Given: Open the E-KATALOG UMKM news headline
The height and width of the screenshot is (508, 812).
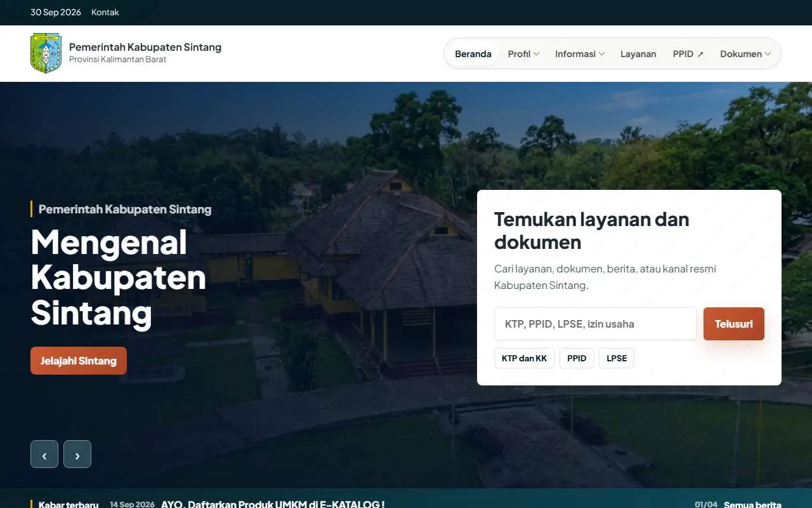Looking at the screenshot, I should coord(273,504).
